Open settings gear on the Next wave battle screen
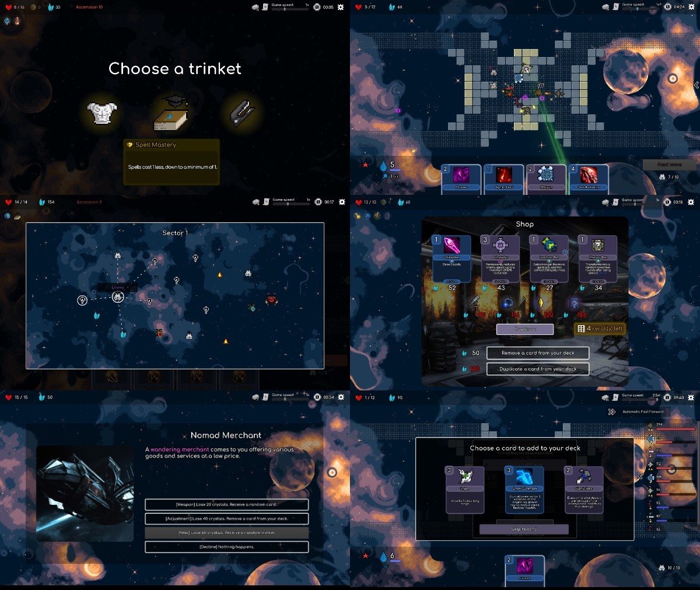The image size is (700, 590). click(x=691, y=7)
